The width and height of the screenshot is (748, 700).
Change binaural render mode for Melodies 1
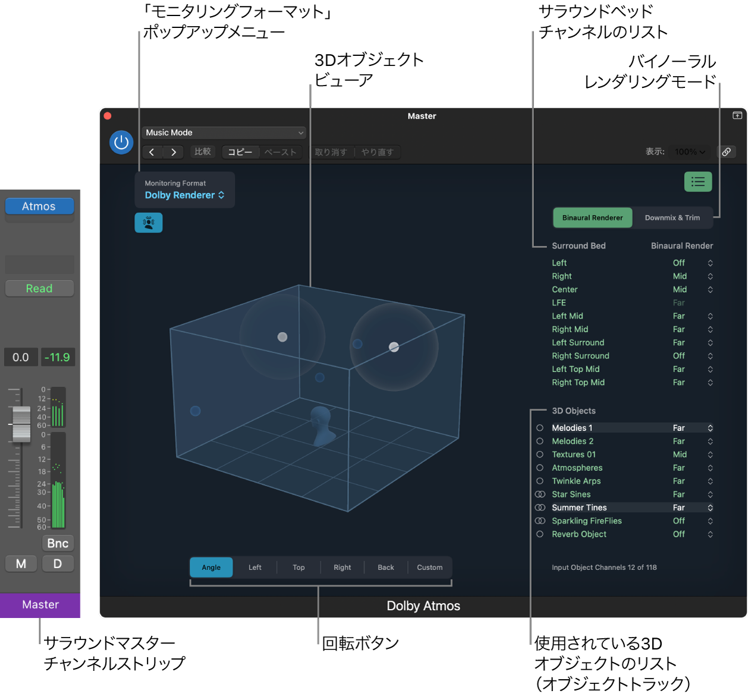click(x=693, y=428)
